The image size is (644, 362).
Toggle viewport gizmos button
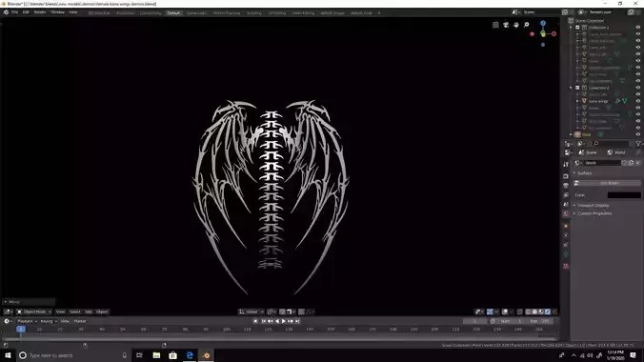click(x=490, y=312)
